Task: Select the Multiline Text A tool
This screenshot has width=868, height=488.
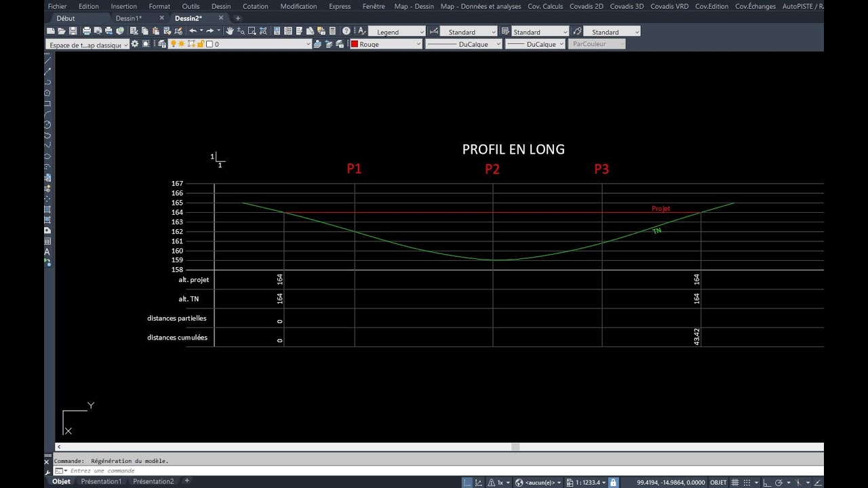Action: click(47, 251)
